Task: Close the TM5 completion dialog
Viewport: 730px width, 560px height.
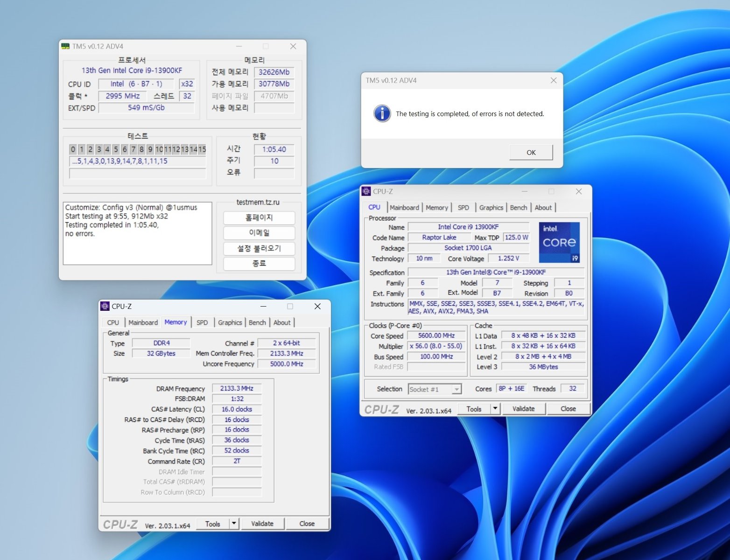Action: [x=554, y=80]
